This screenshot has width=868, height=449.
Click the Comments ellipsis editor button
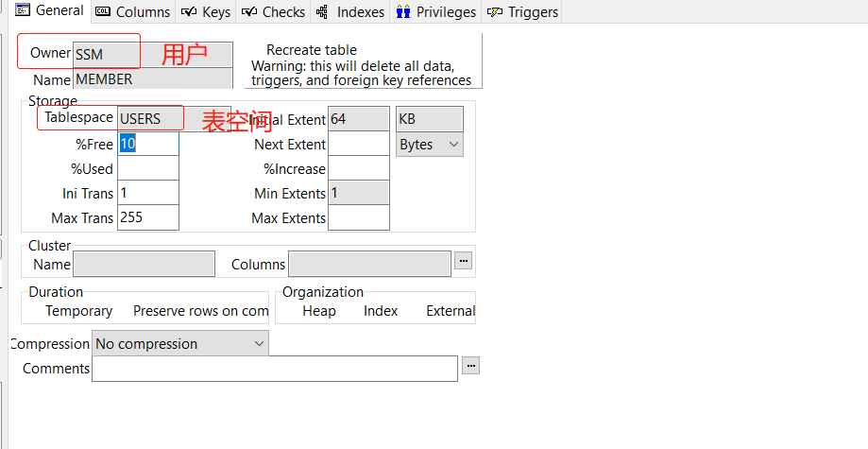point(470,365)
